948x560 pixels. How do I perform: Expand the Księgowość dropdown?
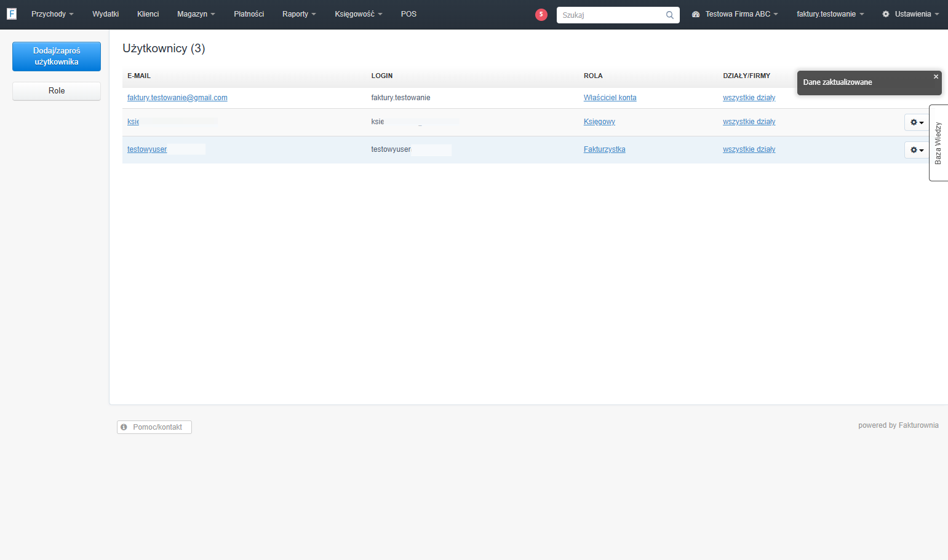click(358, 14)
